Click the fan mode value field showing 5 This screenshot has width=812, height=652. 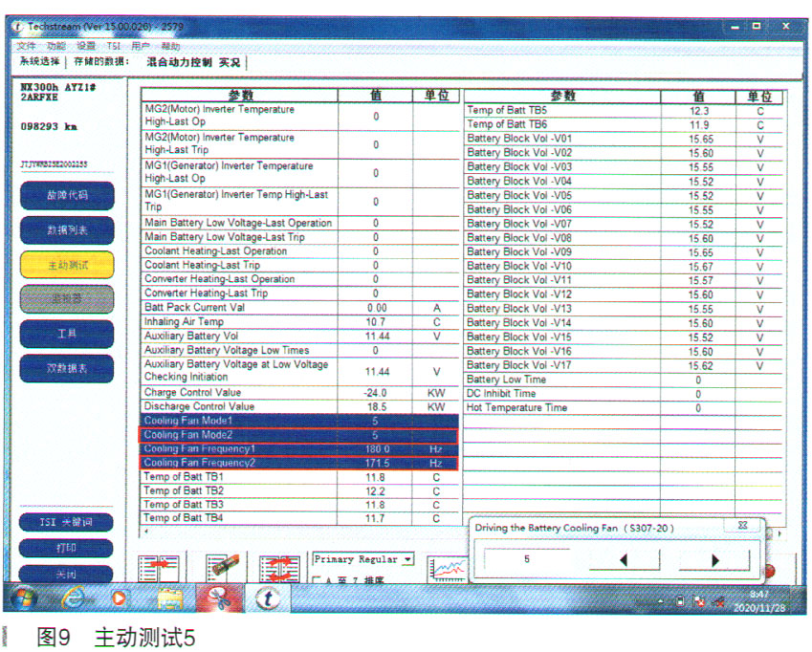(527, 559)
